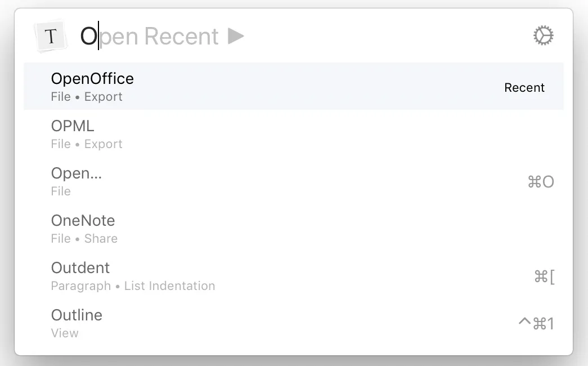Screen dimensions: 588x366
Task: Run the Outdent command
Action: click(80, 268)
